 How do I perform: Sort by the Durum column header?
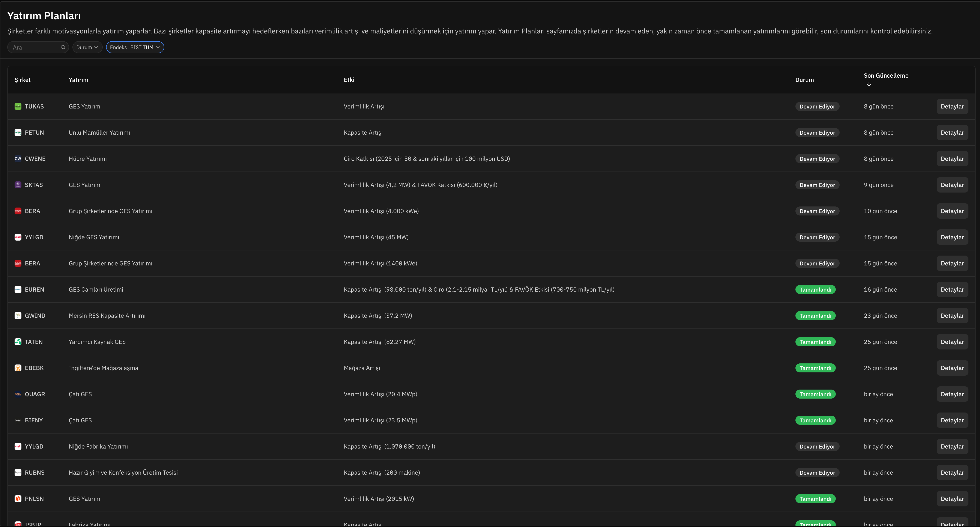tap(805, 80)
